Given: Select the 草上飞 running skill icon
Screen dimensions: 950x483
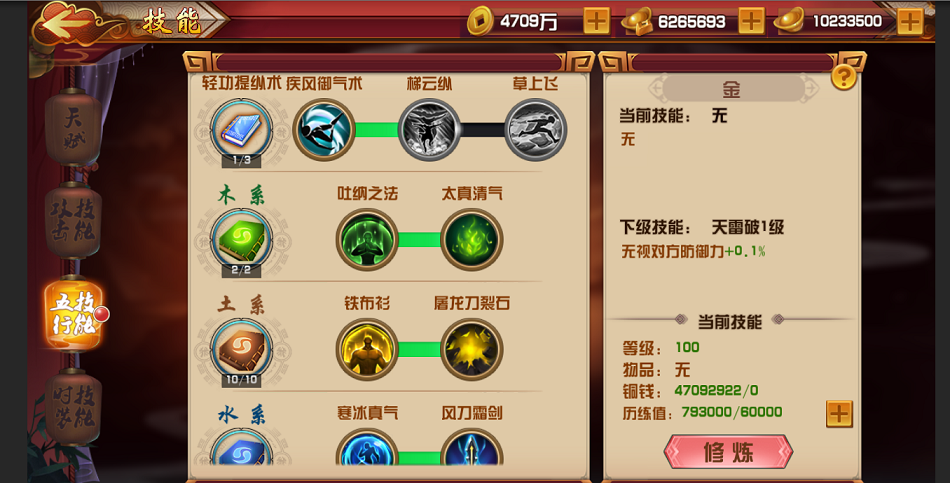Looking at the screenshot, I should coord(535,130).
